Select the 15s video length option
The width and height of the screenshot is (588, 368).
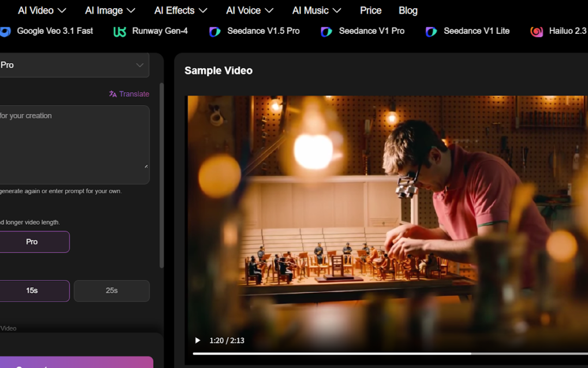coord(31,291)
